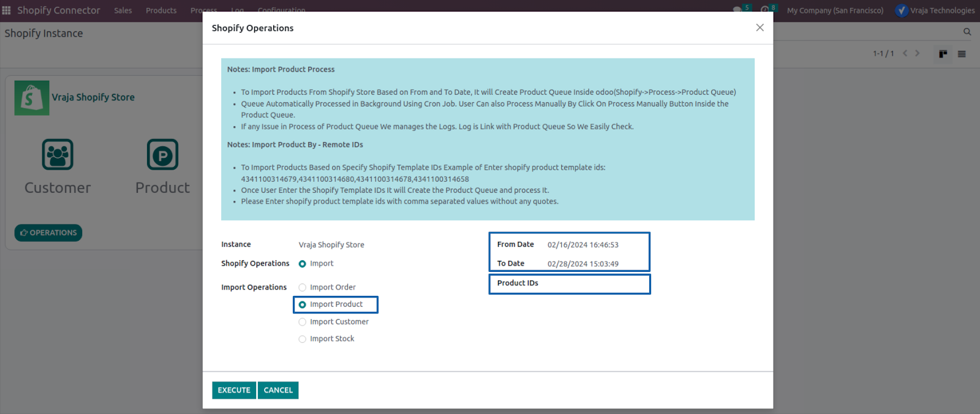Switch to list view icon

click(962, 54)
